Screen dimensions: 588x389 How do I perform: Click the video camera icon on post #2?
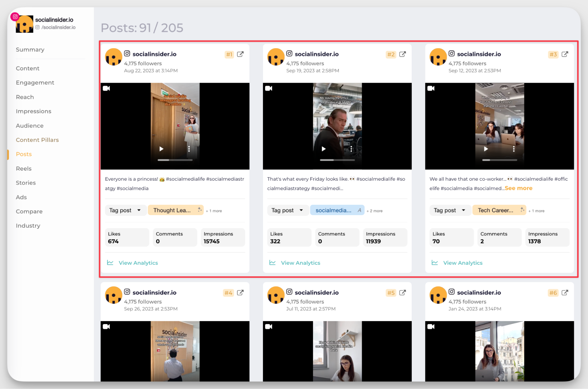point(269,88)
